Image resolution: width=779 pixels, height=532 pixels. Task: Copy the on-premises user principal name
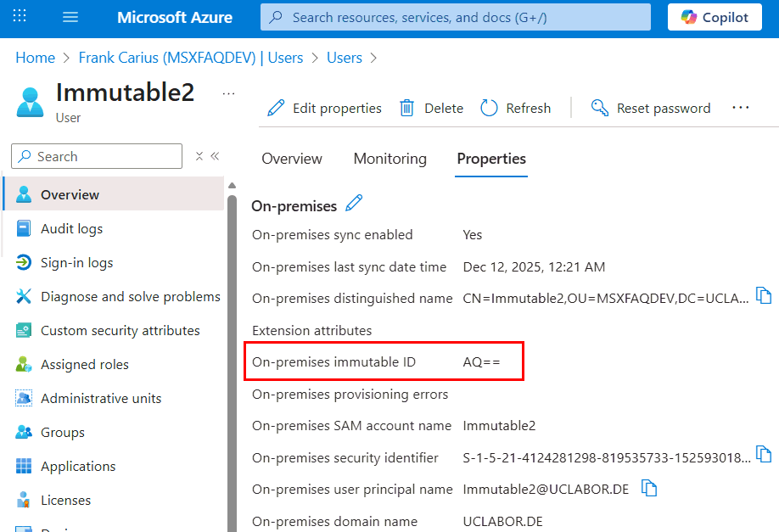pyautogui.click(x=649, y=488)
